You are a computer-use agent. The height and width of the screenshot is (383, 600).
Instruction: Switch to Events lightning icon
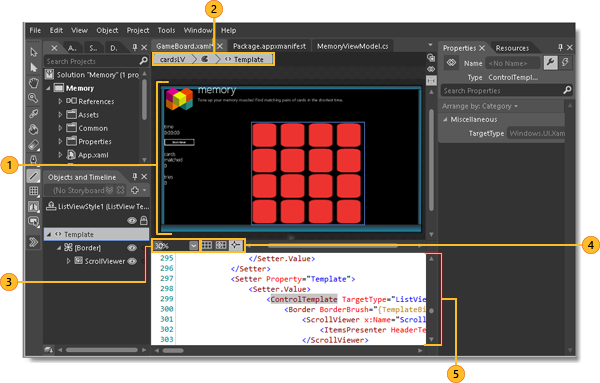click(565, 62)
